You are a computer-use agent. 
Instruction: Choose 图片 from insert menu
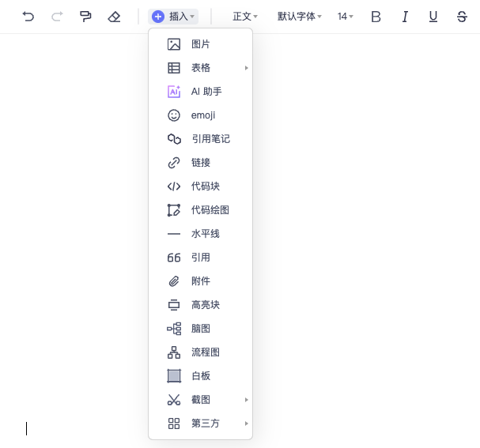[201, 44]
